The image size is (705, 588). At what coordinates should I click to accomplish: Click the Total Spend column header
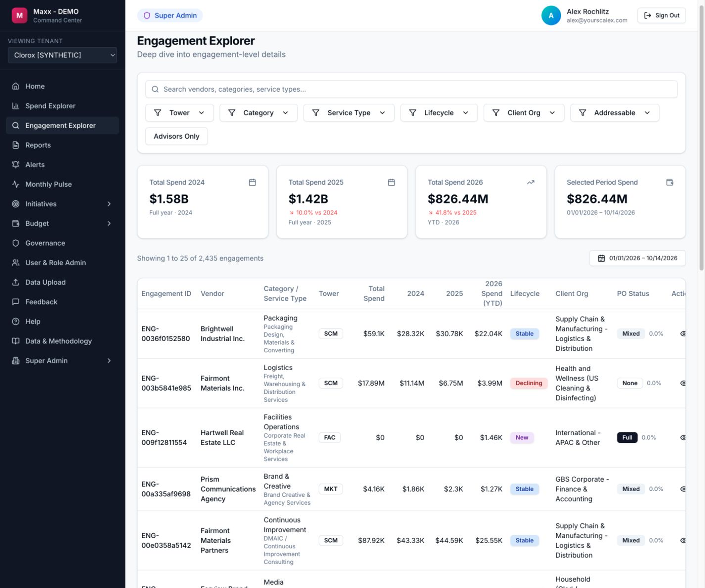(374, 294)
